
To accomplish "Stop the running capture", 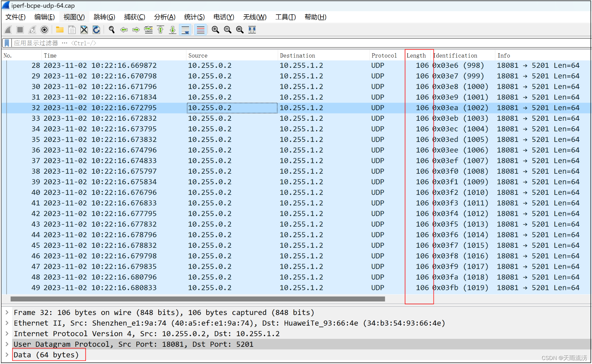I will pos(20,29).
